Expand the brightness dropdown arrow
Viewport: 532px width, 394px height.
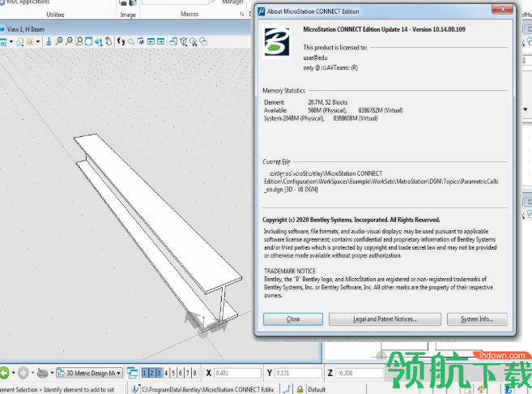pyautogui.click(x=38, y=42)
